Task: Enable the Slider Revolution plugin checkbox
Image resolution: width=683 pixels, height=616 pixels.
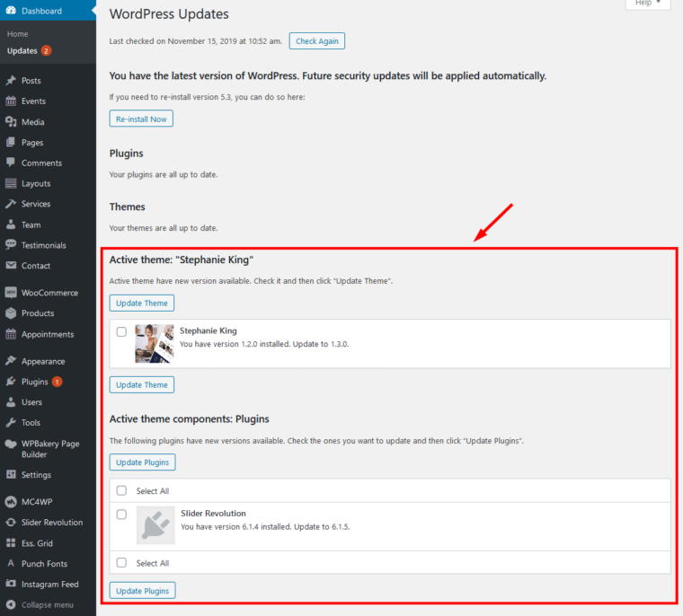Action: pyautogui.click(x=121, y=515)
